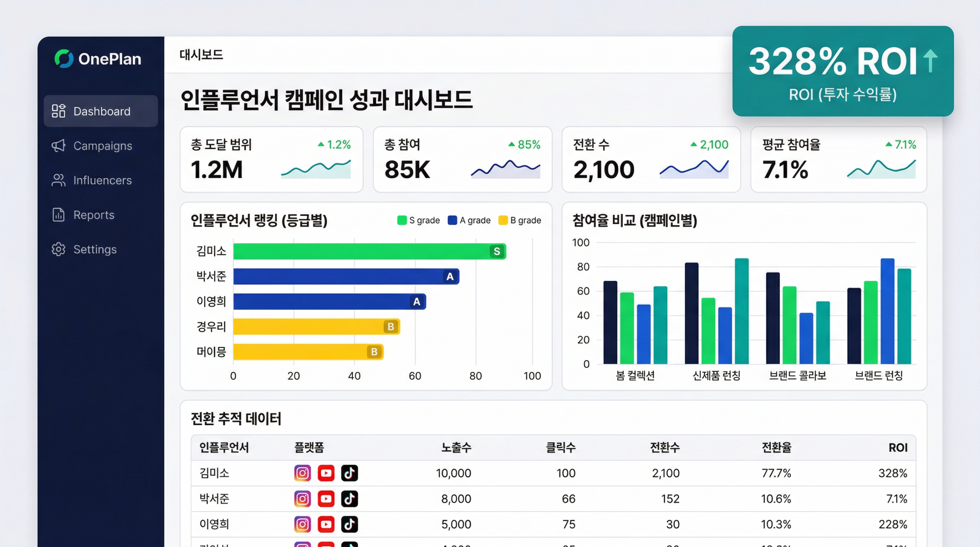Sort the table by the ROI column
Viewport: 980px width, 547px height.
point(898,447)
